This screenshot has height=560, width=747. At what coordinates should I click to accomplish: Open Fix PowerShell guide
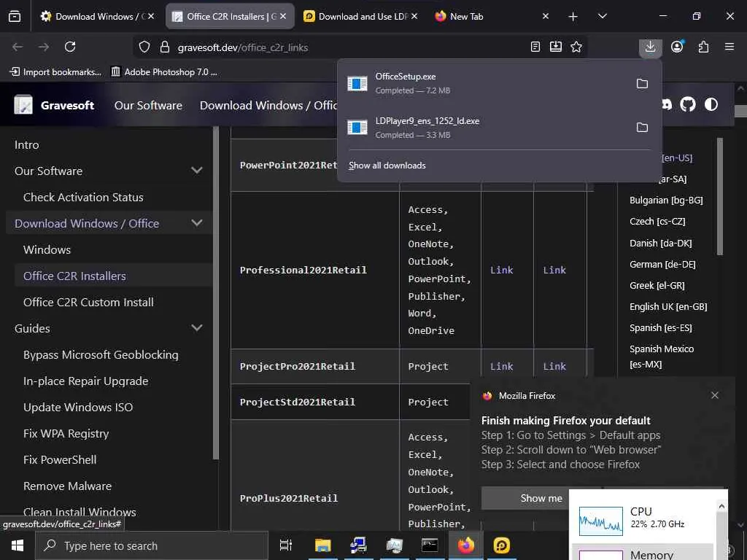(60, 460)
